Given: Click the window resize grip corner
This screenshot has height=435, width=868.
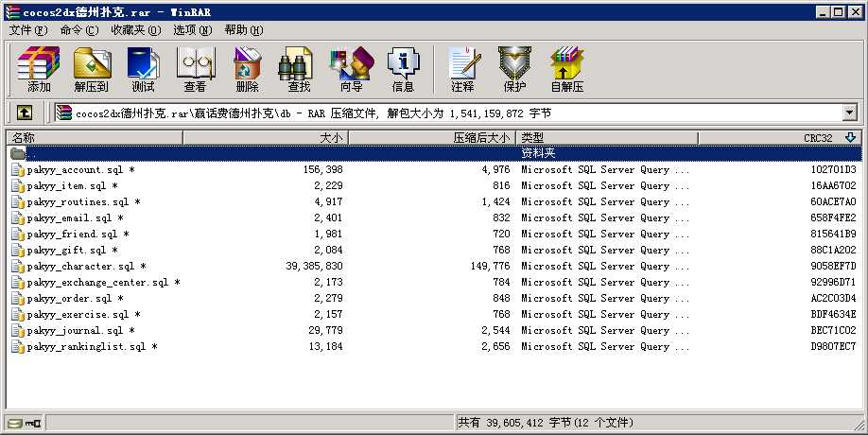Looking at the screenshot, I should tap(858, 425).
